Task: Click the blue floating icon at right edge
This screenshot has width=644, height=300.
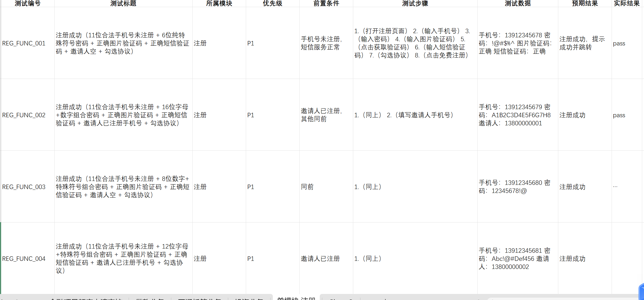Action: (x=641, y=292)
